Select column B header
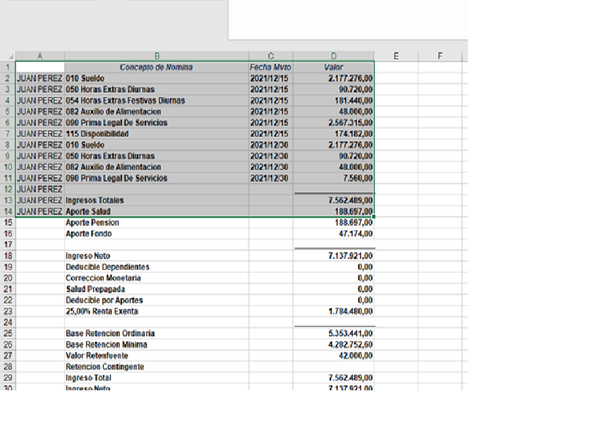Image resolution: width=600 pixels, height=433 pixels. (156, 56)
